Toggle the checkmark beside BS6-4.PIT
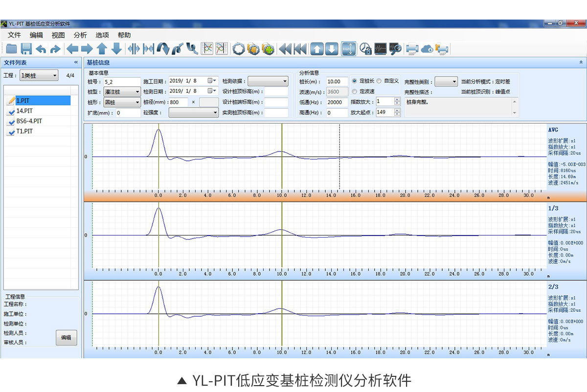The image size is (587, 392). click(11, 121)
